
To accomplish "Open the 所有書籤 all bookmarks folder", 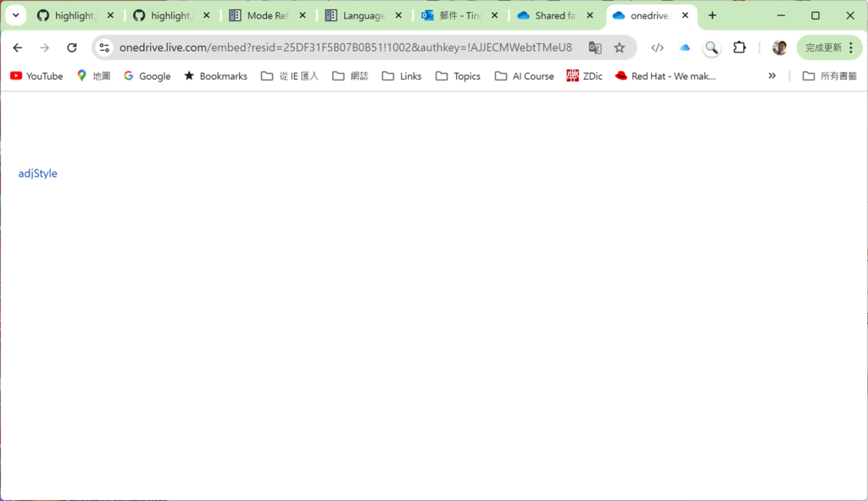I will point(830,75).
